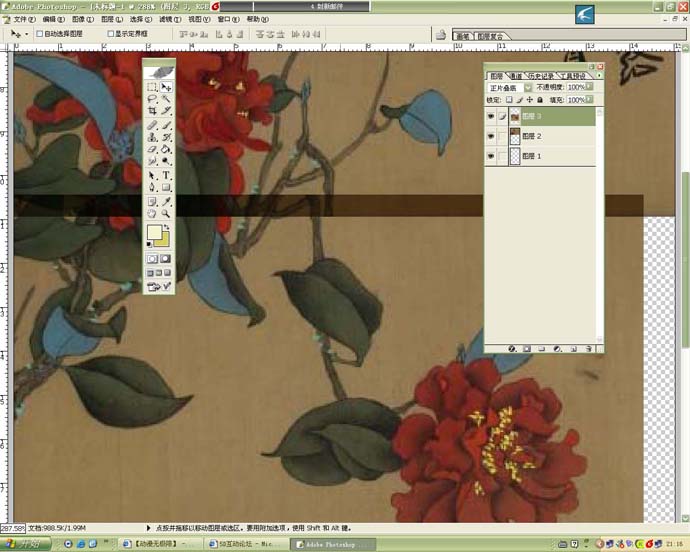
Task: Select the Eyedropper tool
Action: (166, 202)
